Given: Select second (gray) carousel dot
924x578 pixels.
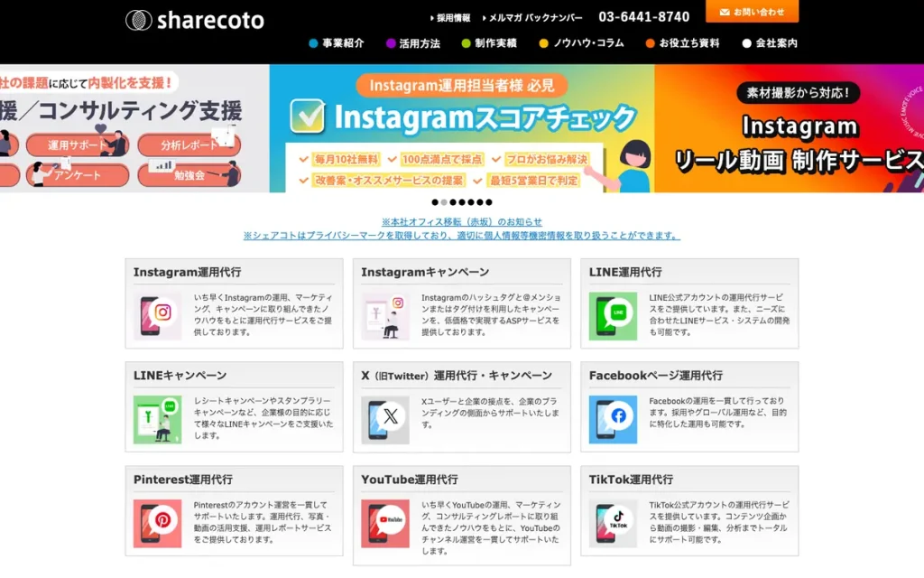Looking at the screenshot, I should [444, 202].
